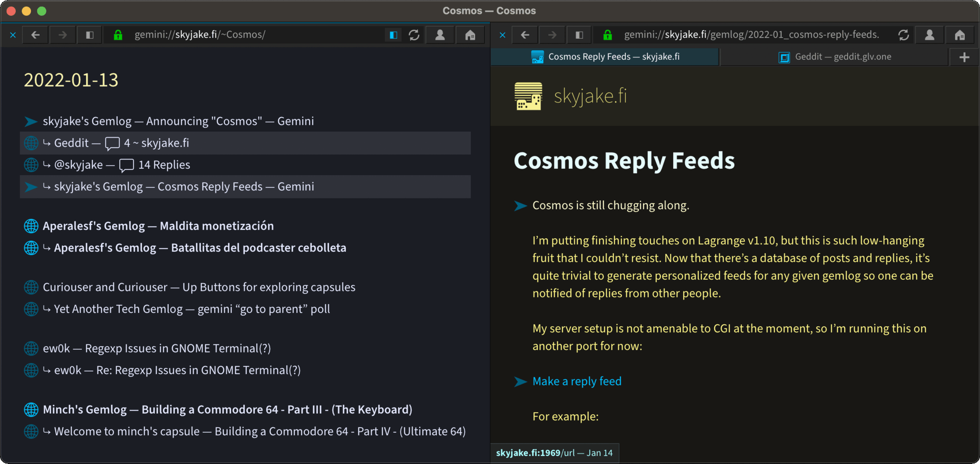980x464 pixels.
Task: Click the skyjake.fi site logo icon
Action: pos(528,96)
